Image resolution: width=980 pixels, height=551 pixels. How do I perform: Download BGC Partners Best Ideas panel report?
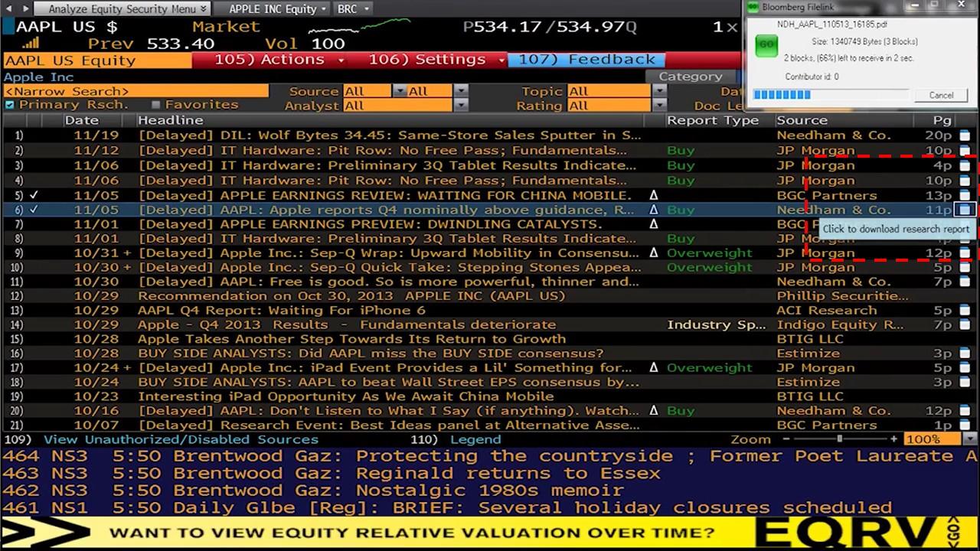[x=965, y=425]
